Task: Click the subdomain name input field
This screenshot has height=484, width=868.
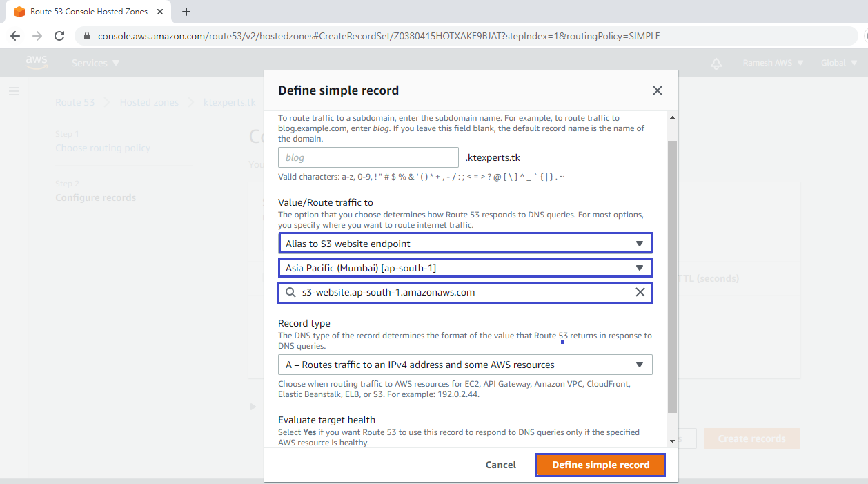Action: tap(368, 157)
